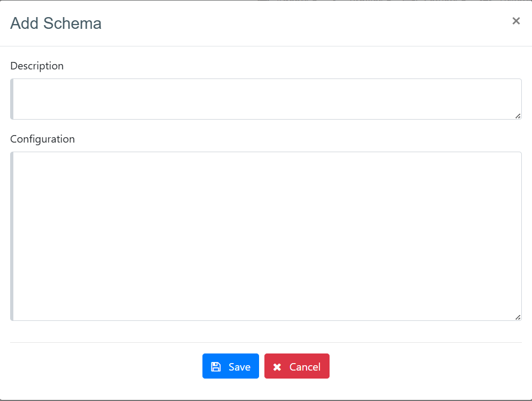Focus the Description text area
The height and width of the screenshot is (401, 532).
[266, 99]
